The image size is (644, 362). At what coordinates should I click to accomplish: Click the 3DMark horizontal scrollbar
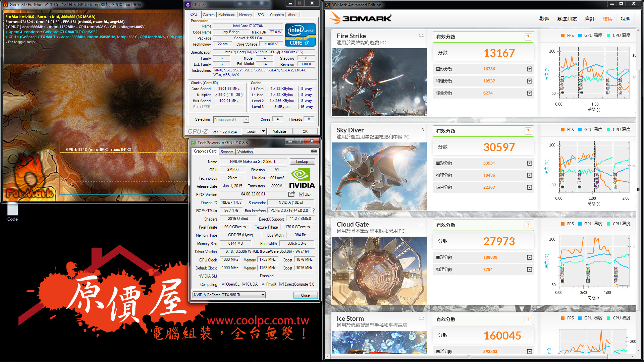(469, 356)
